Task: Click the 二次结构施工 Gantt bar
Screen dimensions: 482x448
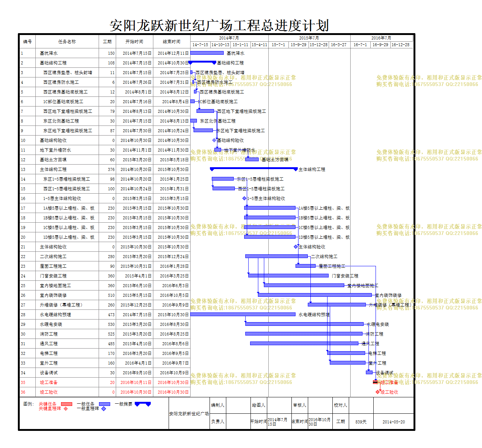Action: [277, 256]
